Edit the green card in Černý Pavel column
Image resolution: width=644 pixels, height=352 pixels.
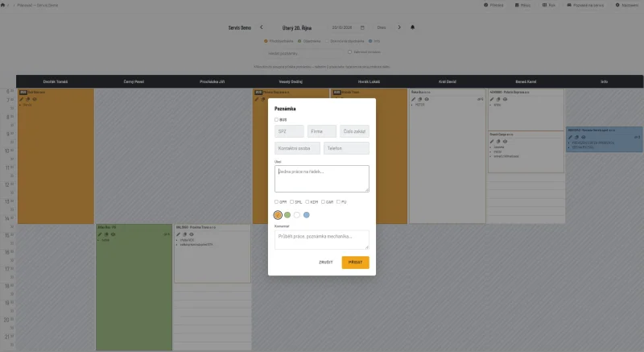pyautogui.click(x=100, y=234)
